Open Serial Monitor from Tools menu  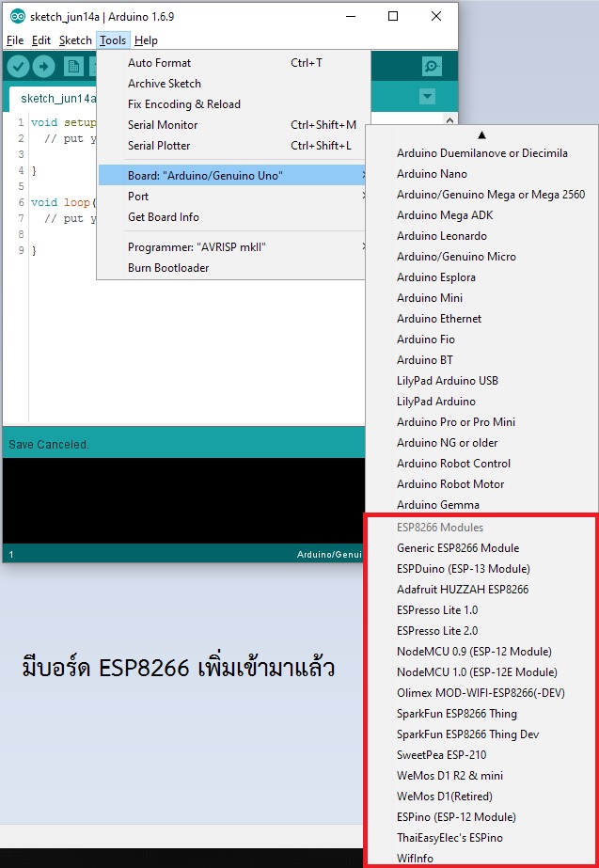[x=231, y=124]
